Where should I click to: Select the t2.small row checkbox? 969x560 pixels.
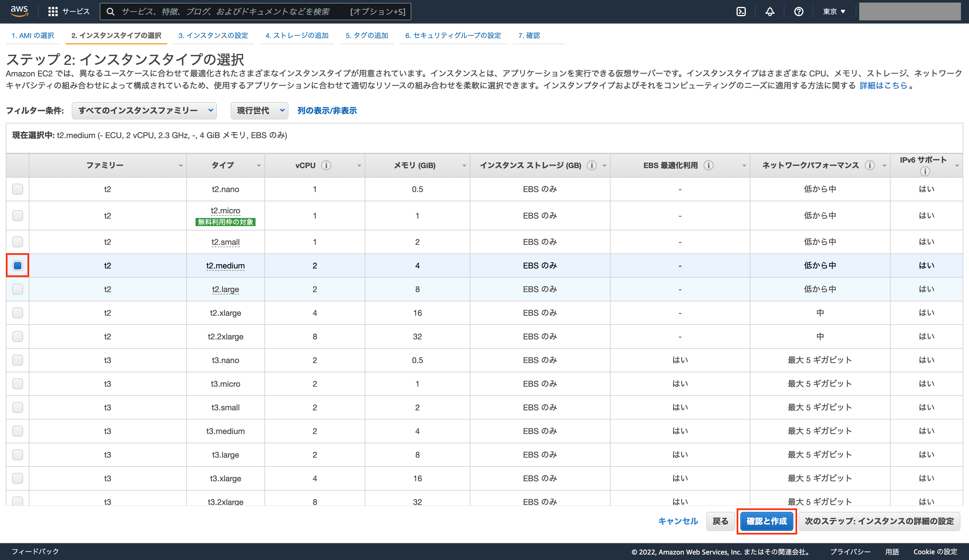pos(18,242)
